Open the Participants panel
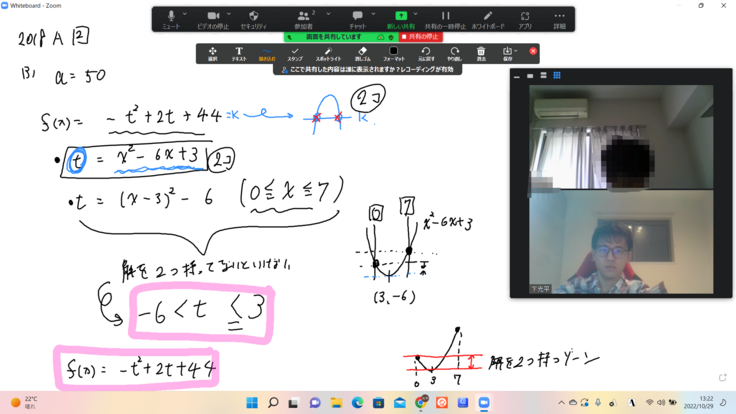 tap(303, 18)
